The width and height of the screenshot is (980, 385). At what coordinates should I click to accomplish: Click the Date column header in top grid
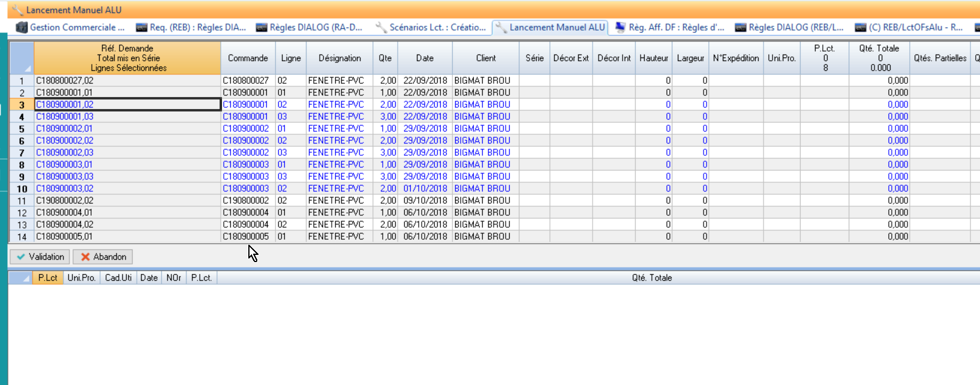pos(425,58)
